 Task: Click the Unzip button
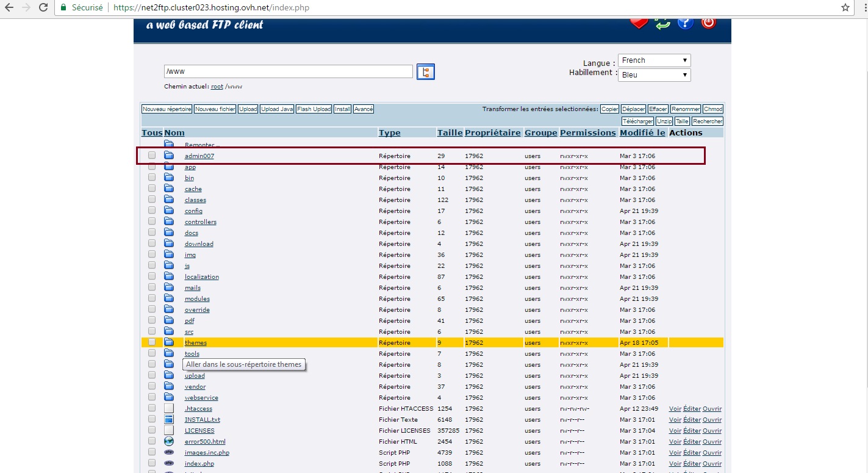664,121
